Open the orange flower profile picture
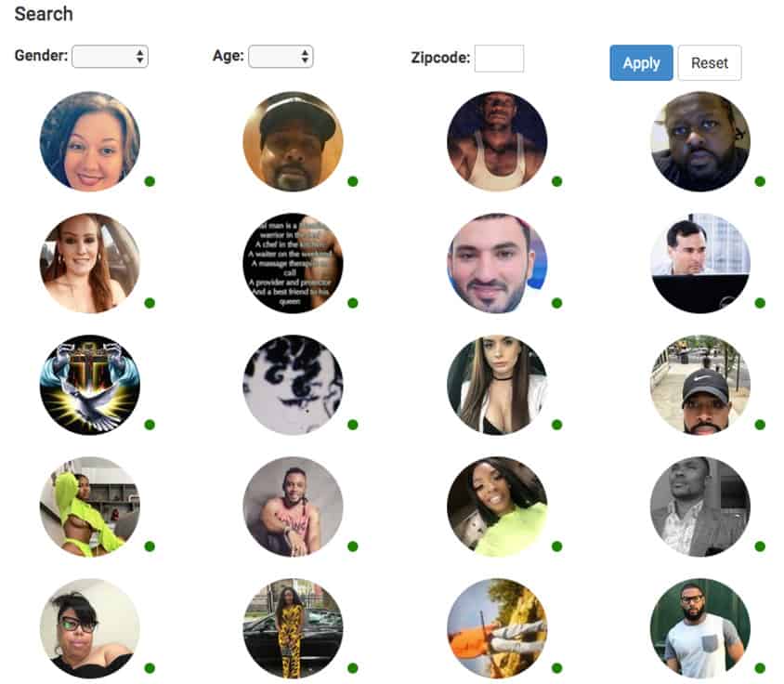The width and height of the screenshot is (784, 684). click(x=497, y=628)
